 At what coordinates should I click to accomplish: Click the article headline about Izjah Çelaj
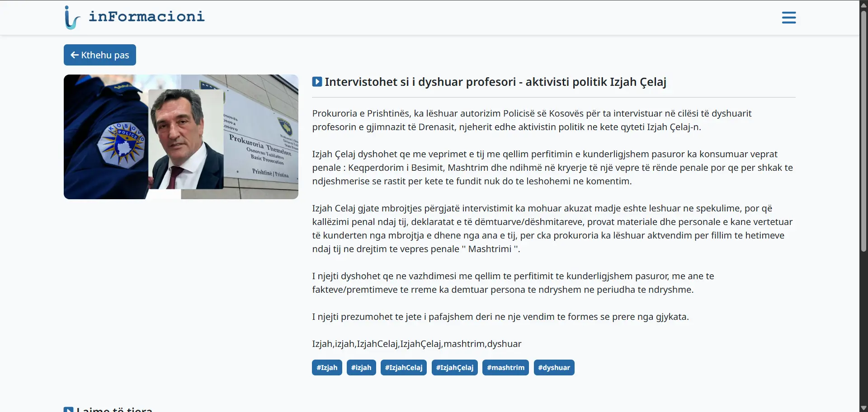[495, 82]
